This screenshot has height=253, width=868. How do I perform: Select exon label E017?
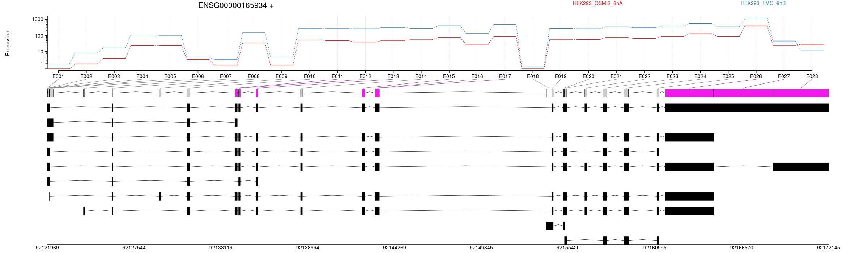tap(505, 76)
